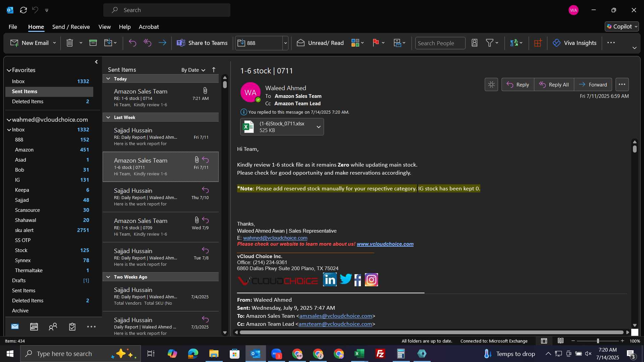This screenshot has height=362, width=644.
Task: Click Forward button in reading pane
Action: (593, 84)
